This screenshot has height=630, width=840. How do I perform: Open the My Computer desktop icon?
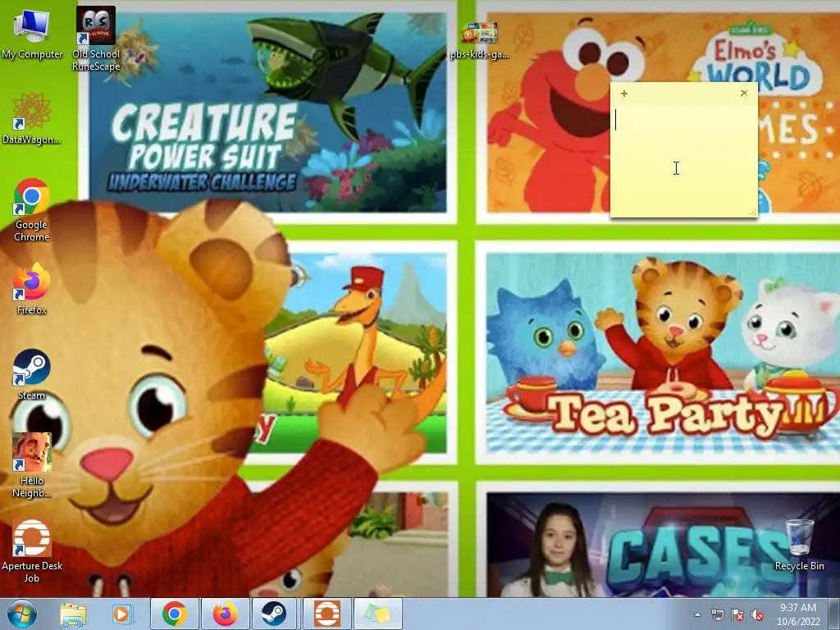32,33
